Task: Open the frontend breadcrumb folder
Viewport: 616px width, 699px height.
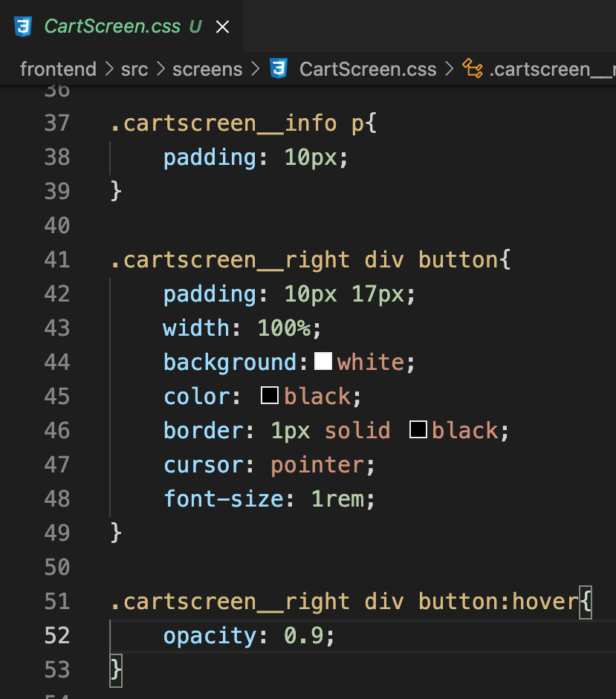Action: click(x=58, y=69)
